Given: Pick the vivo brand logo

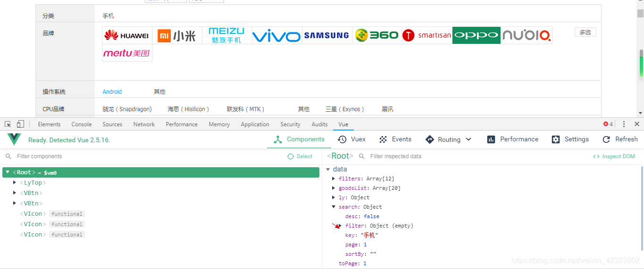Looking at the screenshot, I should click(x=277, y=35).
